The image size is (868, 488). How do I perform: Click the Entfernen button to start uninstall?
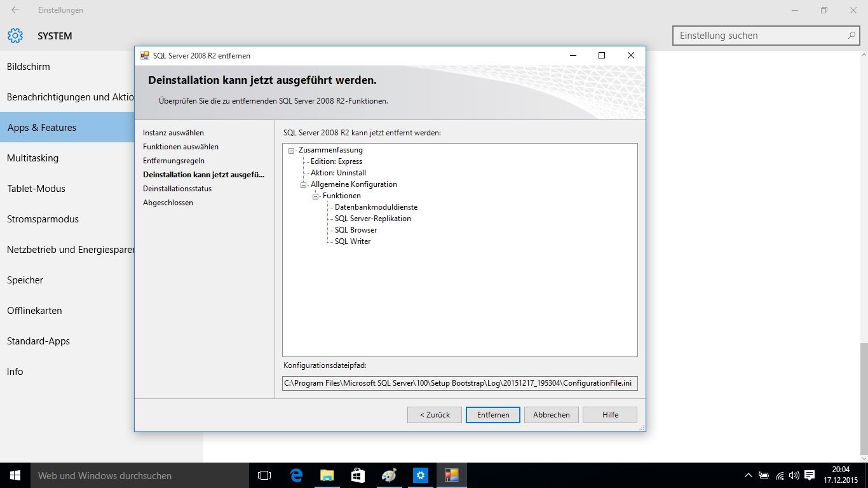point(493,415)
